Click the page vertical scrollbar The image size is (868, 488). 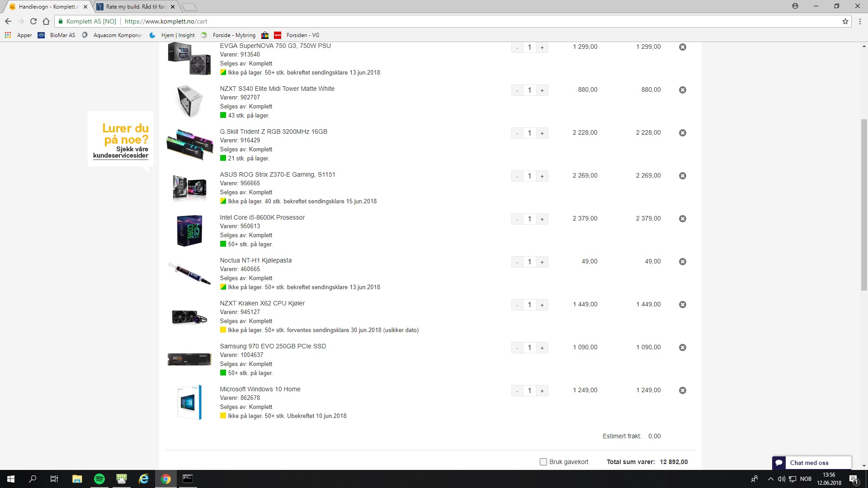tap(864, 205)
